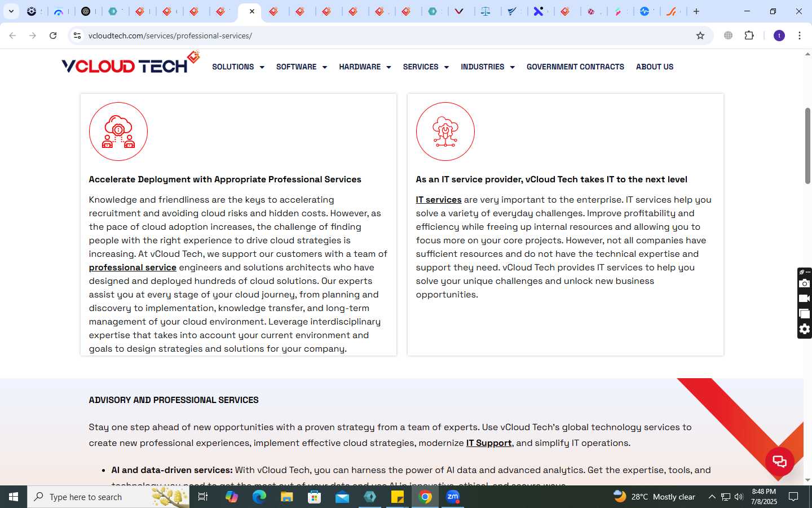Expand the SERVICES navigation dropdown

click(x=426, y=67)
